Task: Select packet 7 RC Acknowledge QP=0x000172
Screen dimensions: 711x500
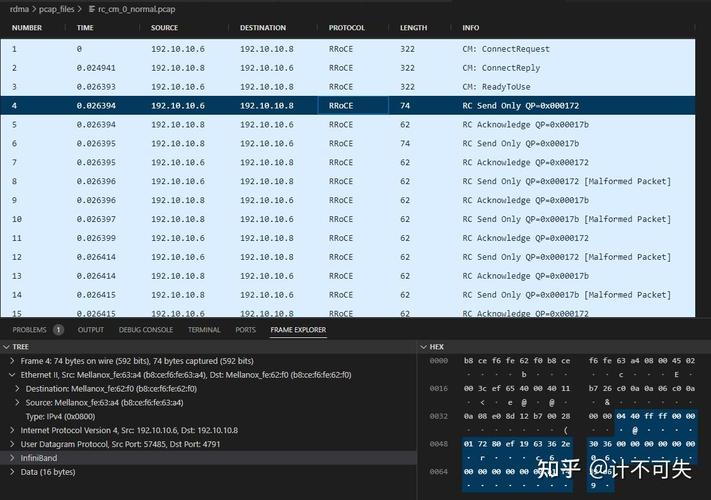Action: tap(348, 162)
